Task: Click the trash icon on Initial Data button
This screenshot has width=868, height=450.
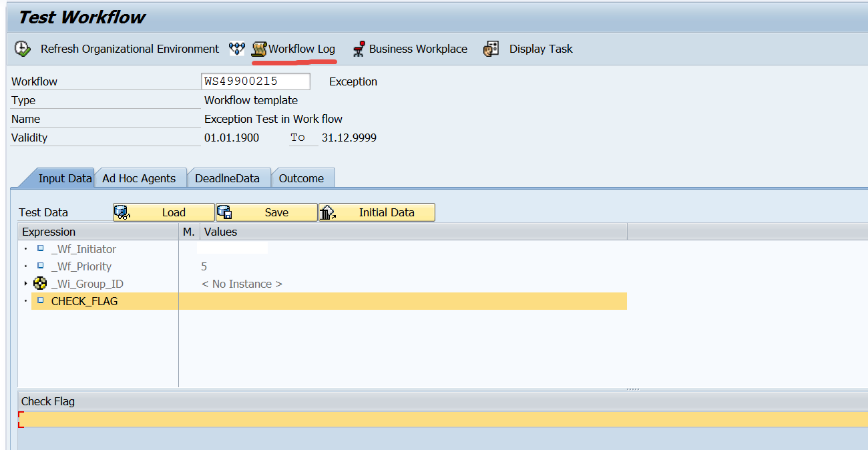Action: 327,212
